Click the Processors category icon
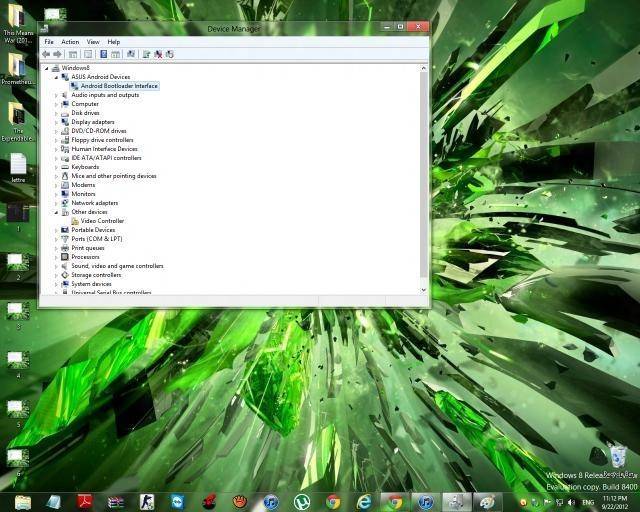This screenshot has width=640, height=512. point(64,257)
